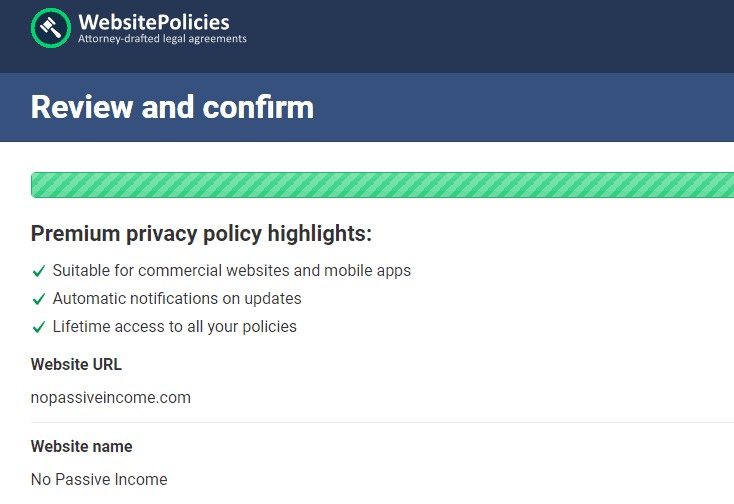Click Premium privacy policy highlights heading
Viewport: 734px width, 504px height.
click(x=201, y=234)
